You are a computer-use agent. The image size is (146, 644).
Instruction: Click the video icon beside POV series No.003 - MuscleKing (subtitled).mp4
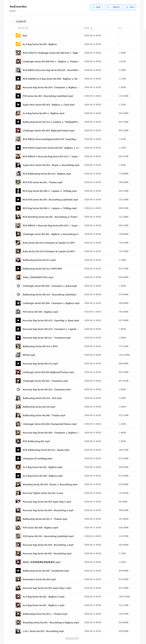pos(18,96)
